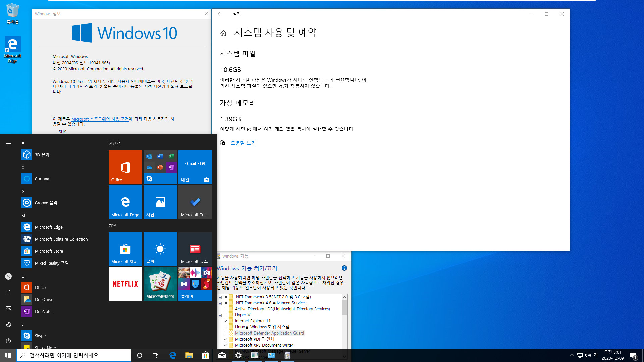Select the G letter group header
The image size is (644, 362).
[x=23, y=191]
